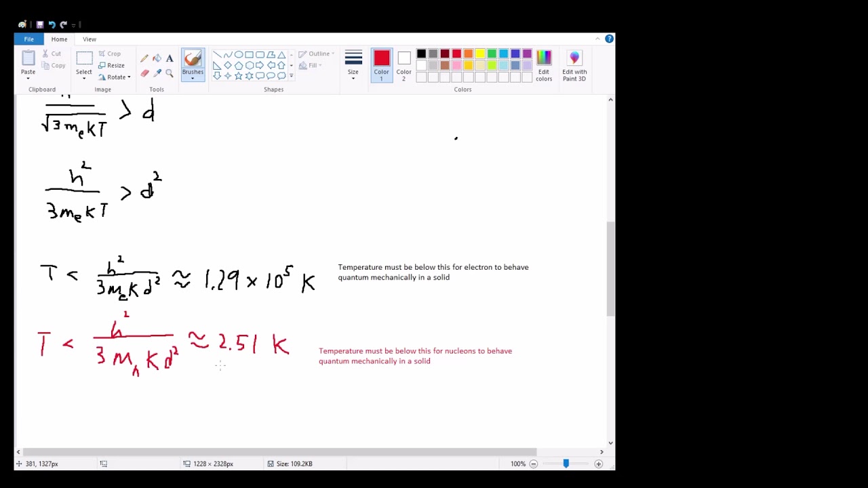
Task: Choose the Left arrow shape
Action: click(271, 66)
